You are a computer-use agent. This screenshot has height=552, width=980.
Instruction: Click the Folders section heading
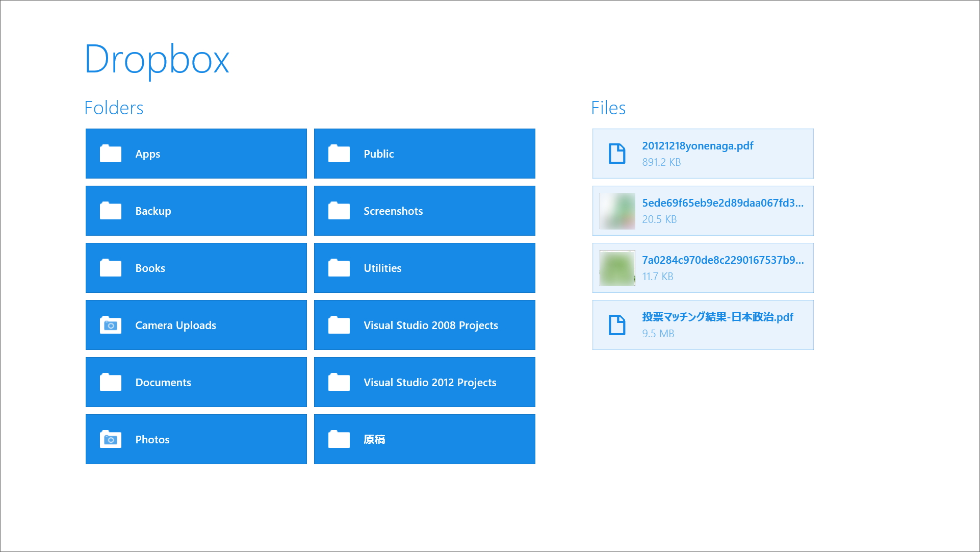114,107
